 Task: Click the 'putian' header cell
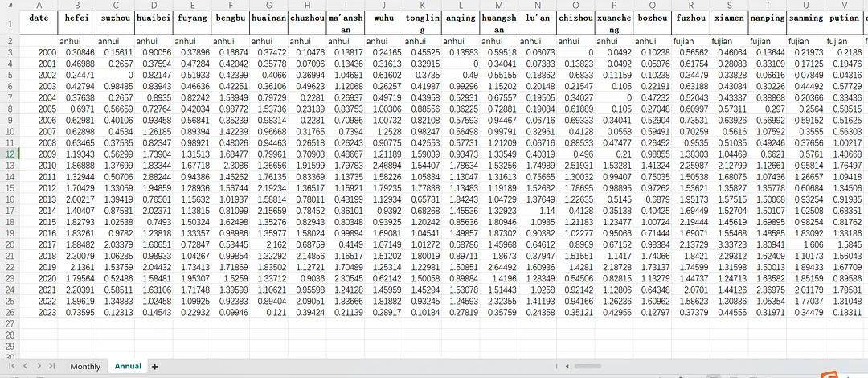tap(845, 24)
